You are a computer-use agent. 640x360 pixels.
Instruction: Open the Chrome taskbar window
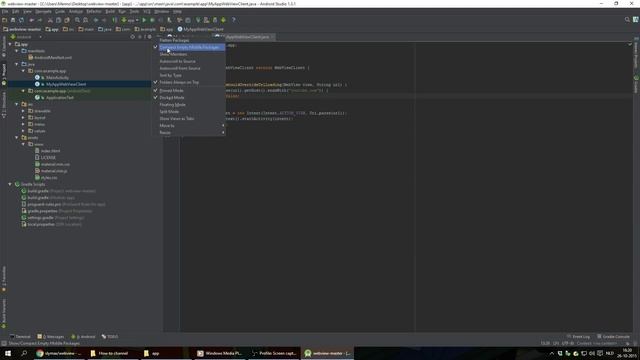(60, 353)
